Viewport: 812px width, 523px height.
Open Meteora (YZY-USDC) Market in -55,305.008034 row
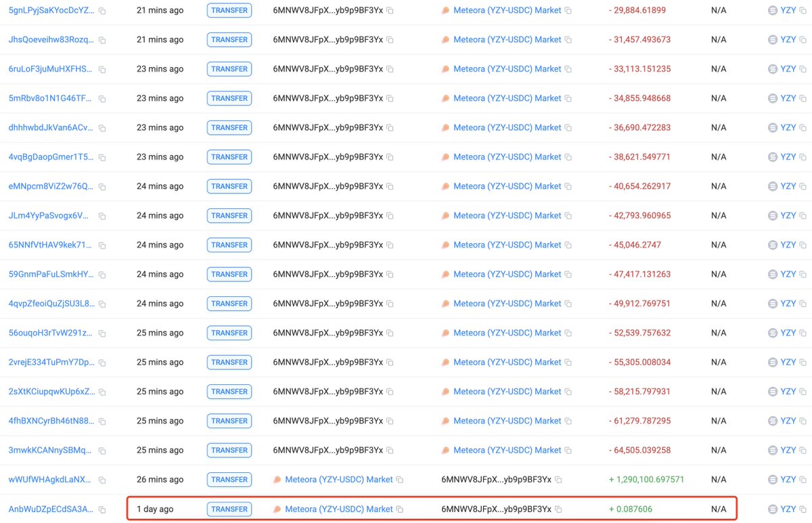point(507,362)
